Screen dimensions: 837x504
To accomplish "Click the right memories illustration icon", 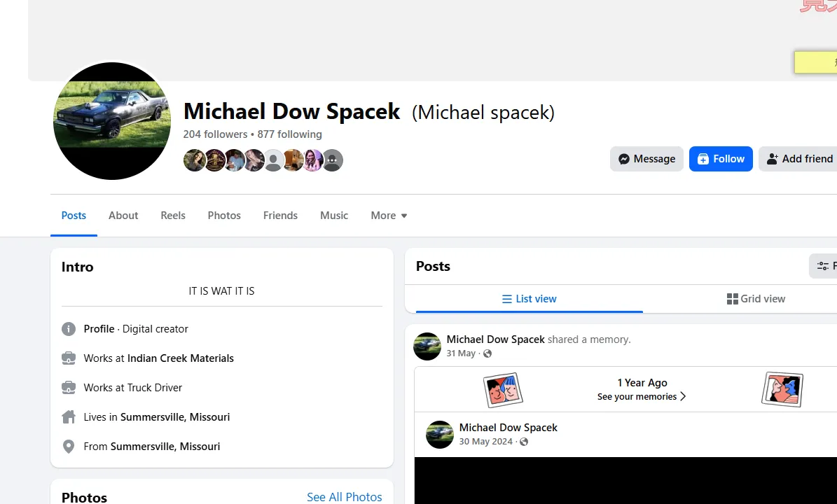I will (782, 390).
